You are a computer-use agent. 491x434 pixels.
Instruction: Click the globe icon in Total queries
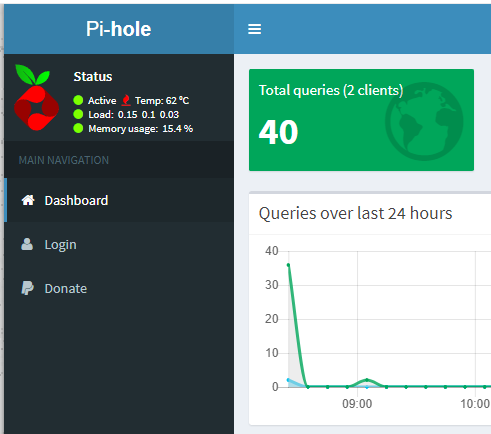(x=424, y=121)
